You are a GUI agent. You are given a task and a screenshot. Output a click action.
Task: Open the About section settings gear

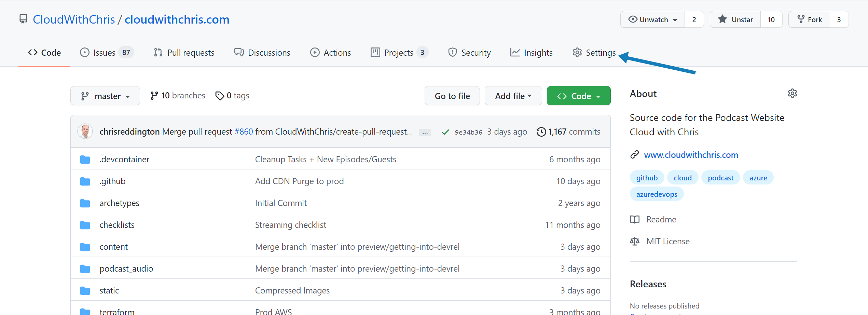click(793, 93)
